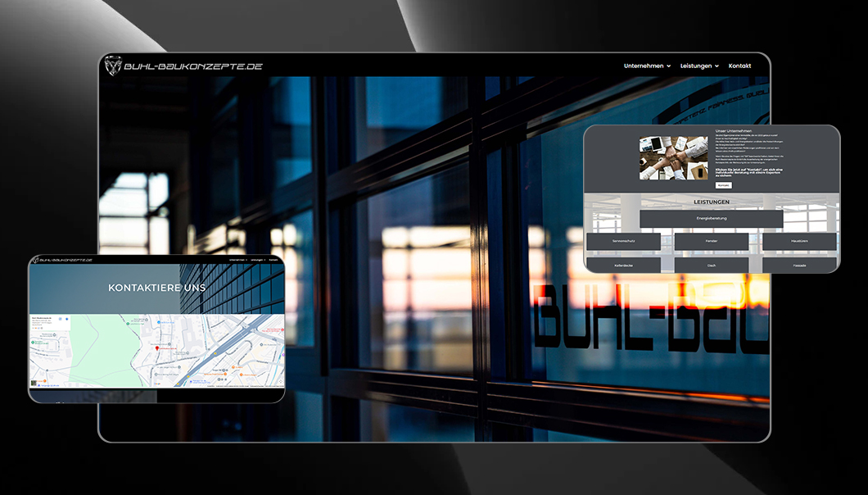The image size is (868, 495).
Task: Open the Haustüren service tile
Action: [x=799, y=242]
